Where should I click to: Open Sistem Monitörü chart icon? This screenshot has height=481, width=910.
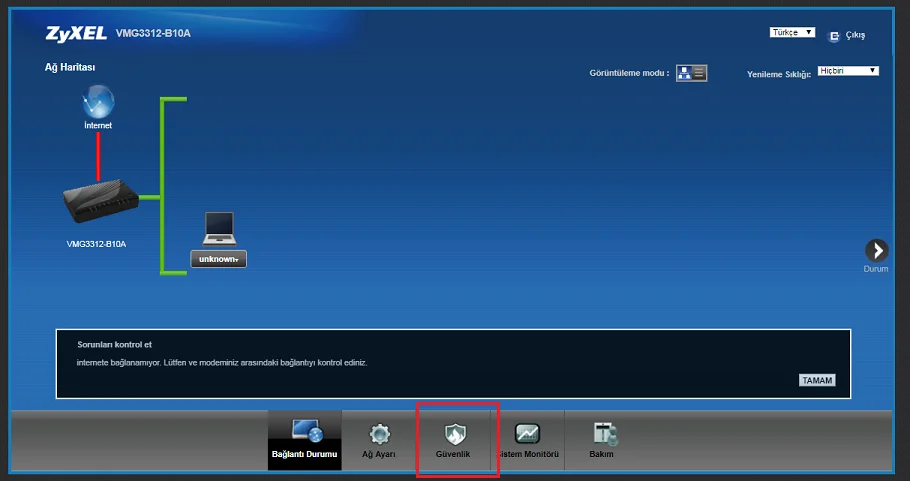pos(527,433)
